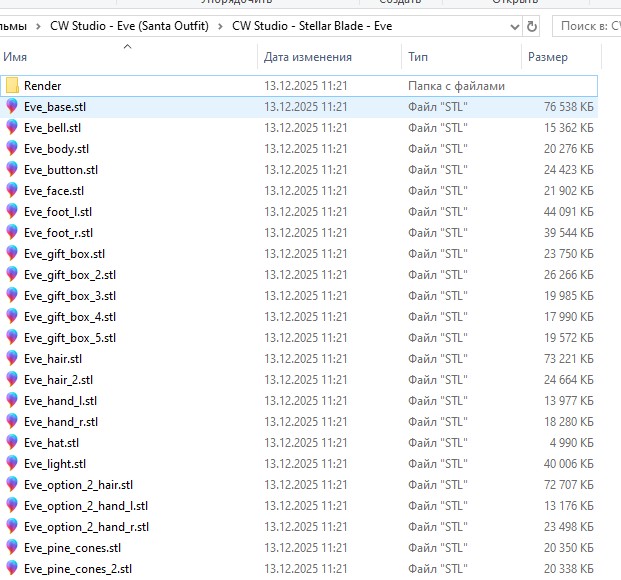Click the size value 44 091 КБ
The height and width of the screenshot is (580, 621).
pyautogui.click(x=568, y=212)
